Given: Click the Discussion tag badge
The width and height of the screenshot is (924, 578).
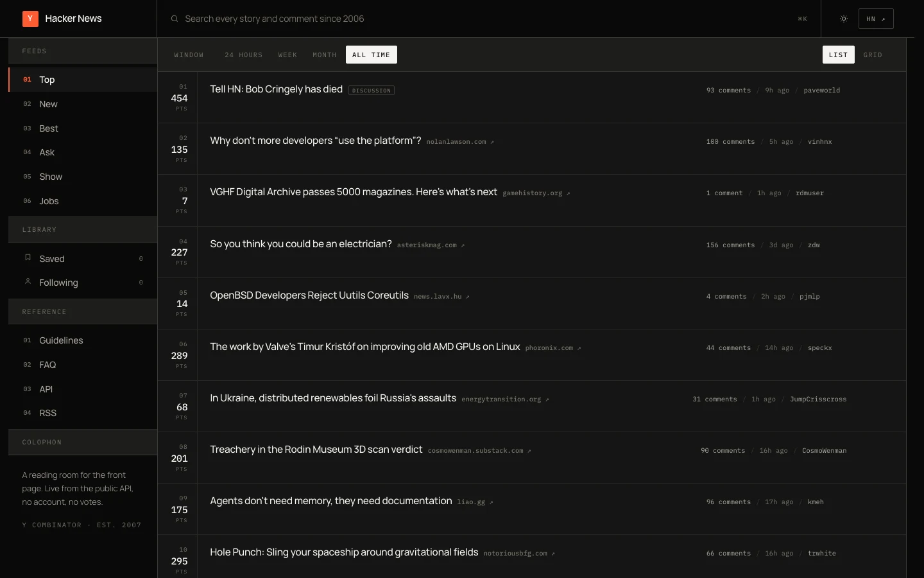Looking at the screenshot, I should pos(372,91).
